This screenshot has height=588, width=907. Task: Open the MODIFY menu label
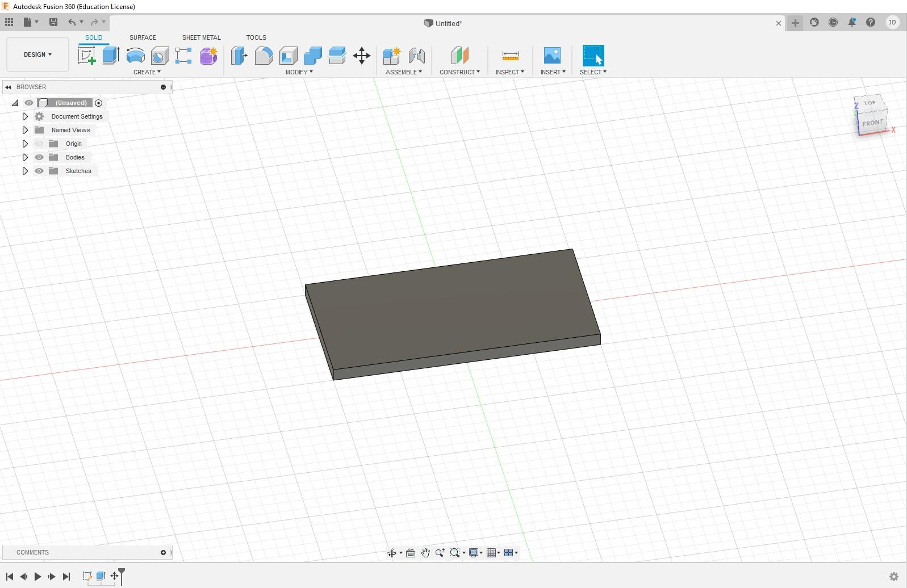pos(299,72)
